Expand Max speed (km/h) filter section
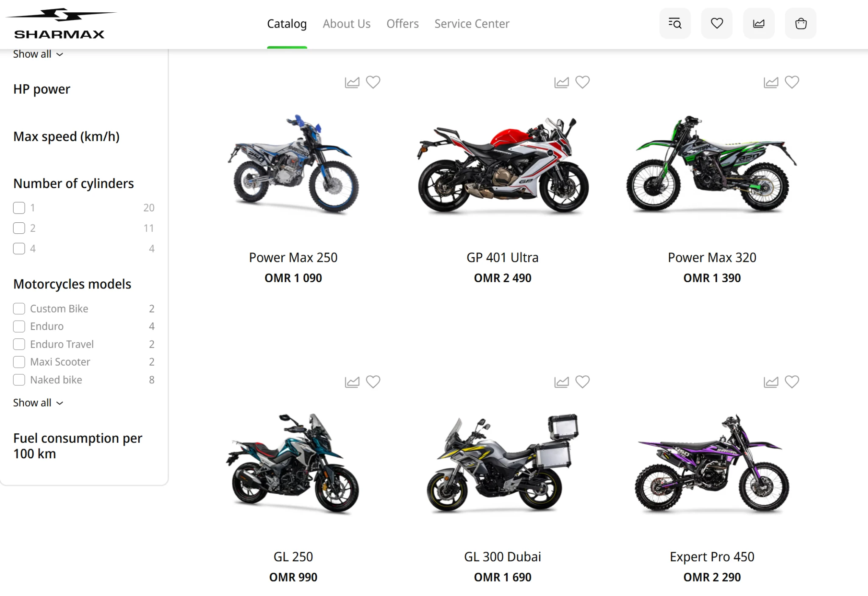The height and width of the screenshot is (596, 868). point(66,137)
